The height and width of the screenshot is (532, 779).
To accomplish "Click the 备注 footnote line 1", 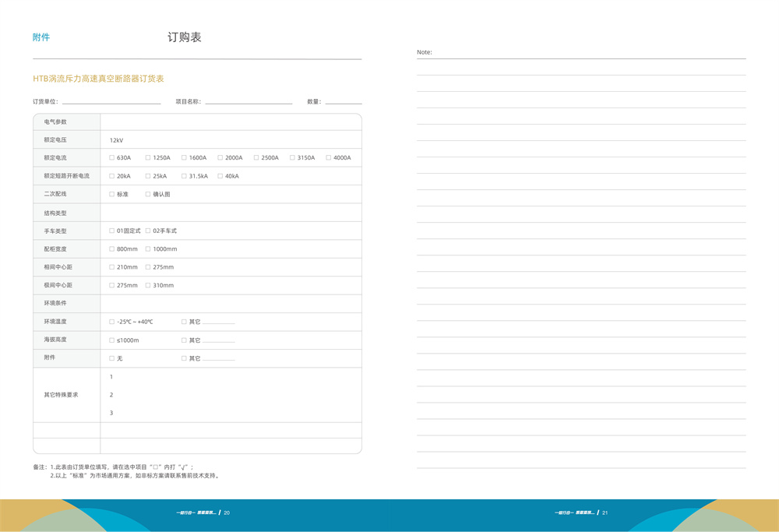I will tap(113, 467).
